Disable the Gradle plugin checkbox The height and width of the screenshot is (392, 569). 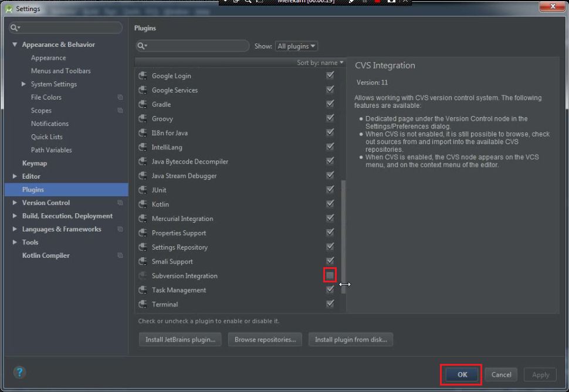(x=330, y=104)
